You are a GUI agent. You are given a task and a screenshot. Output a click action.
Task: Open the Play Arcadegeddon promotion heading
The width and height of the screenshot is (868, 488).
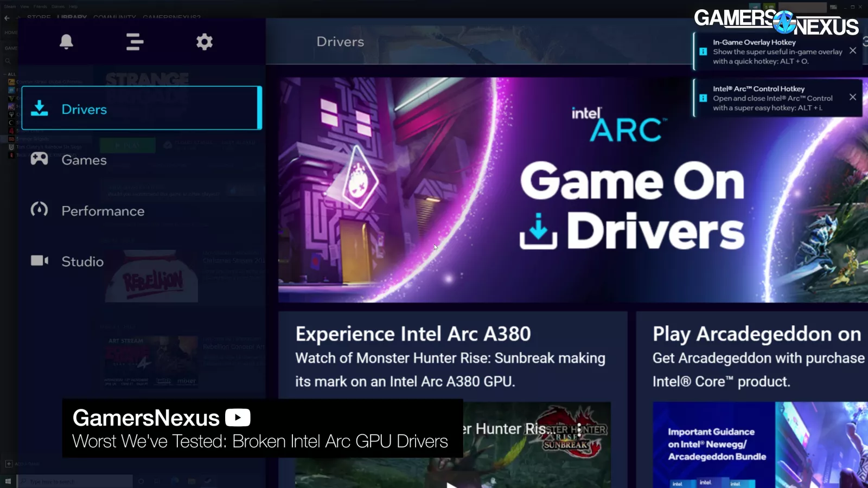click(756, 334)
